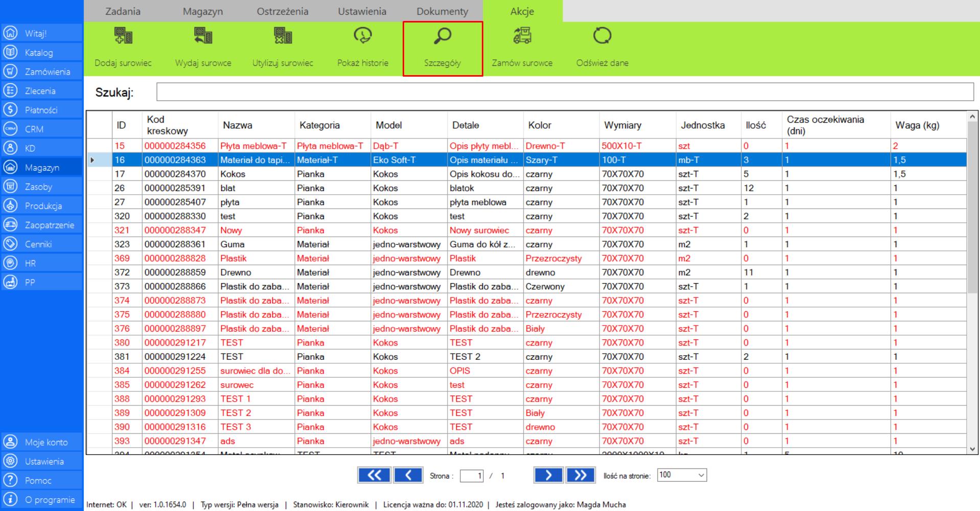Open Zlecenia in the sidebar
This screenshot has height=511, width=980.
[41, 91]
